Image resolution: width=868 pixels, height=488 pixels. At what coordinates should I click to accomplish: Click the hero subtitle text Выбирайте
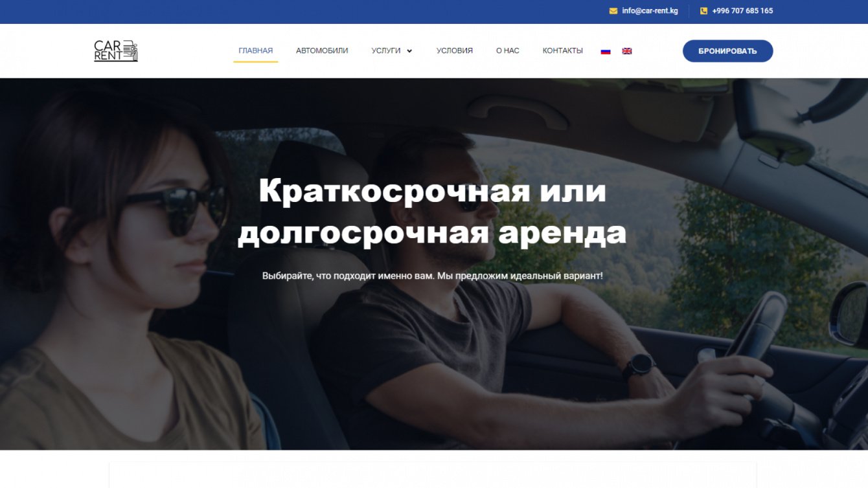click(x=432, y=276)
